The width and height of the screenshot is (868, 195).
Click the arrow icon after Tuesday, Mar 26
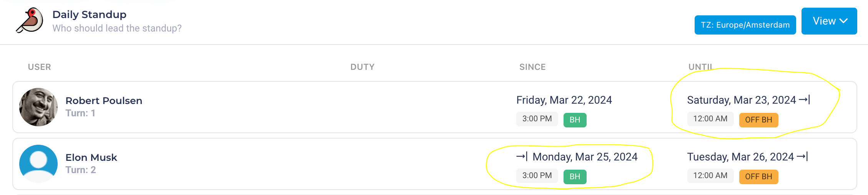coord(802,157)
